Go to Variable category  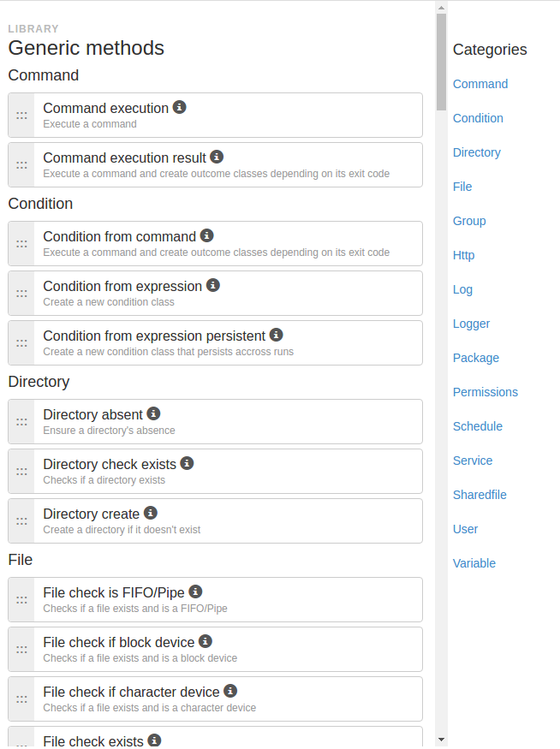coord(474,563)
